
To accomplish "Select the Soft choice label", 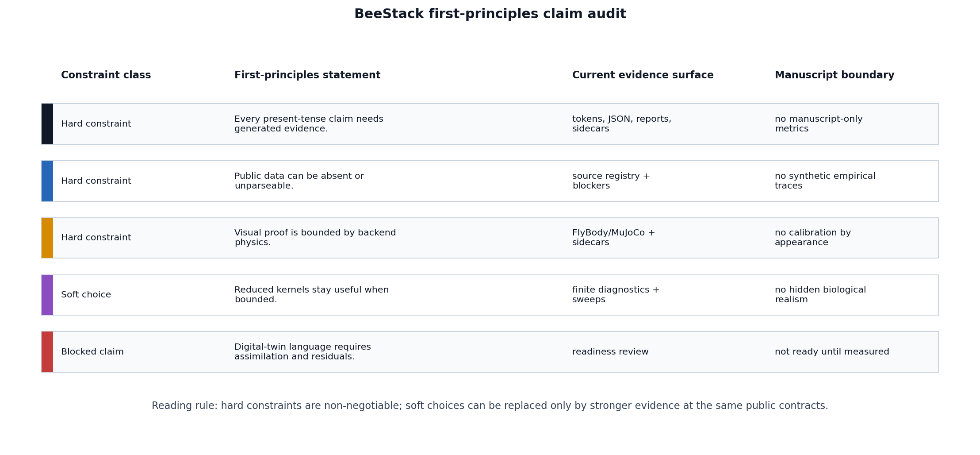I will tap(86, 295).
